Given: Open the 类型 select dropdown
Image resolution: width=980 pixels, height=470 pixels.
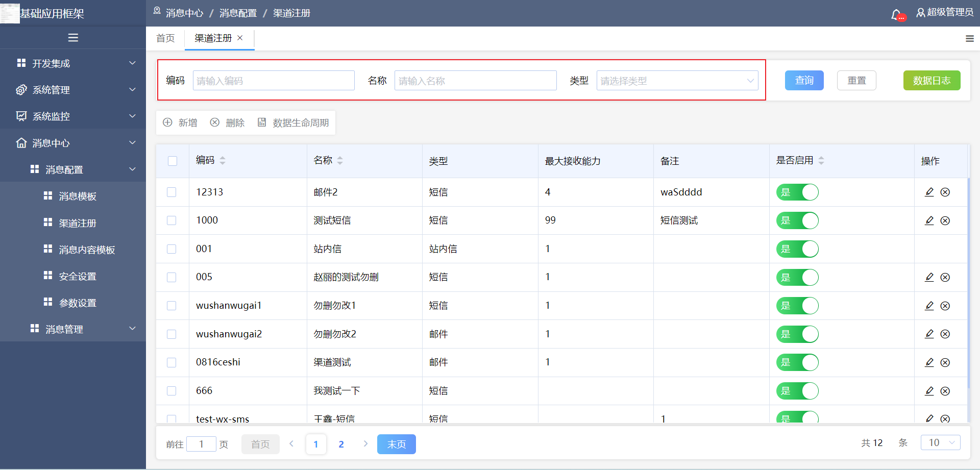Looking at the screenshot, I should click(x=677, y=81).
